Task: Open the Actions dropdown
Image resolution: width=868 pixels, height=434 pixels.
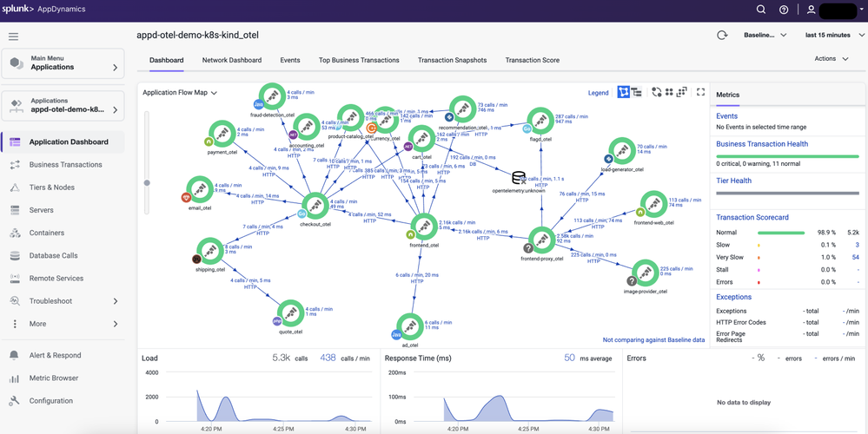Action: coord(832,59)
